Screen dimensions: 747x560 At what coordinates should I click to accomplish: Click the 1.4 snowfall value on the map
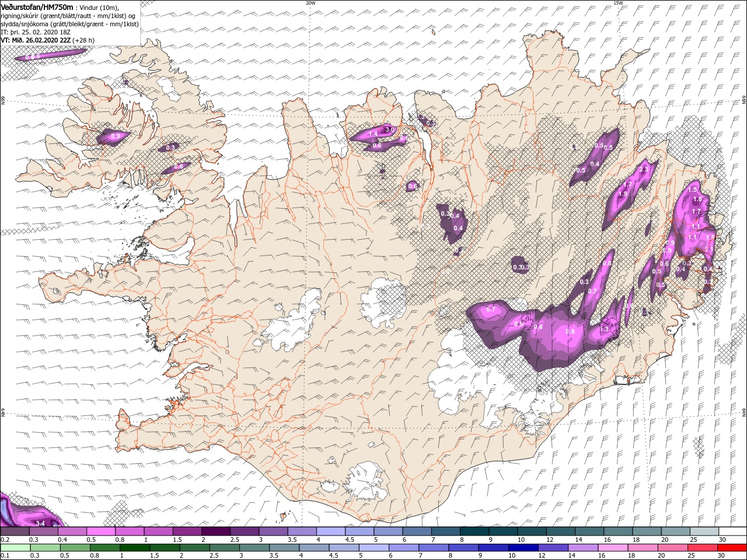point(373,134)
